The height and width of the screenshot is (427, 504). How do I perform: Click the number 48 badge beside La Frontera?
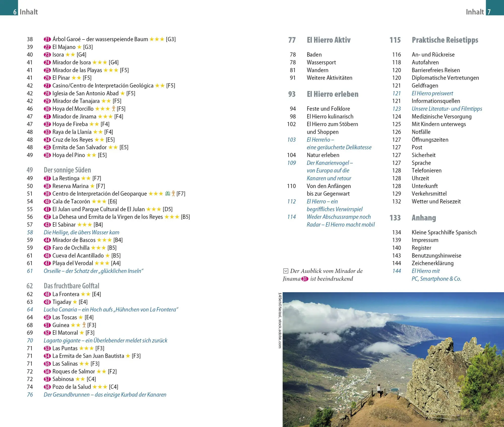tap(47, 294)
